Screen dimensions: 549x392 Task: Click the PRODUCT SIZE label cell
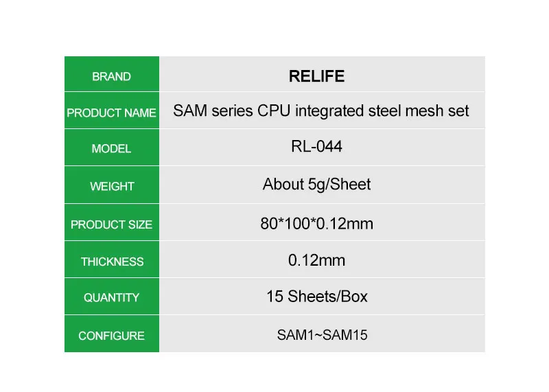111,224
